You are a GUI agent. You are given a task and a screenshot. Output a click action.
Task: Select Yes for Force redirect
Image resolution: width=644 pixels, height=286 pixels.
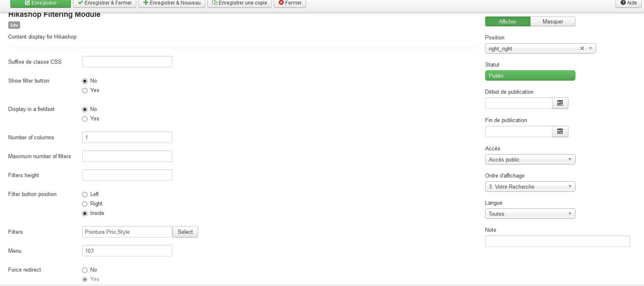(x=85, y=279)
